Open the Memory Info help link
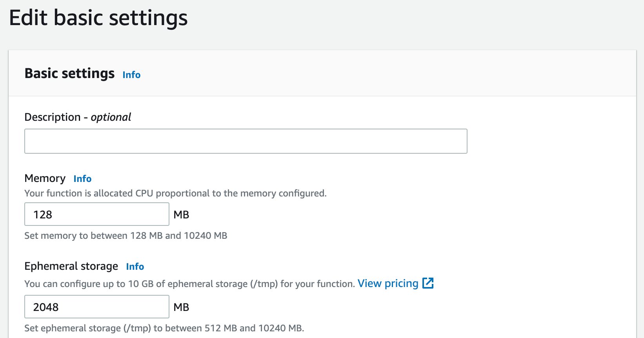This screenshot has height=338, width=644. (82, 179)
